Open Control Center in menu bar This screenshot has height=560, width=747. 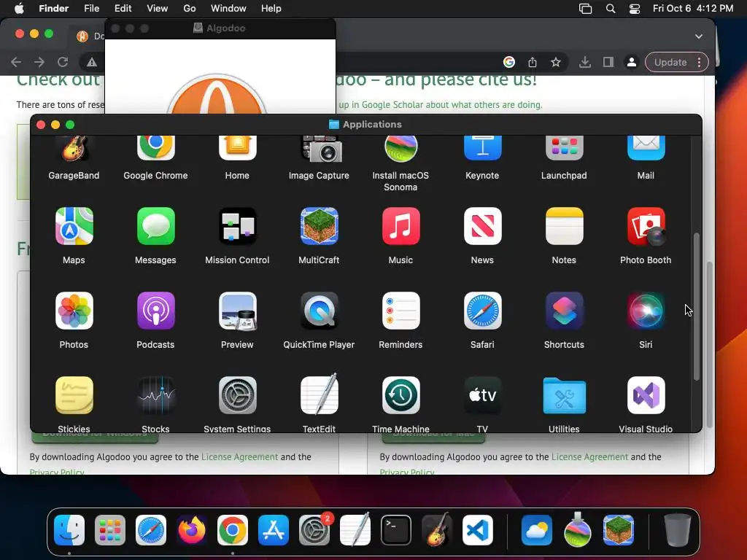635,9
